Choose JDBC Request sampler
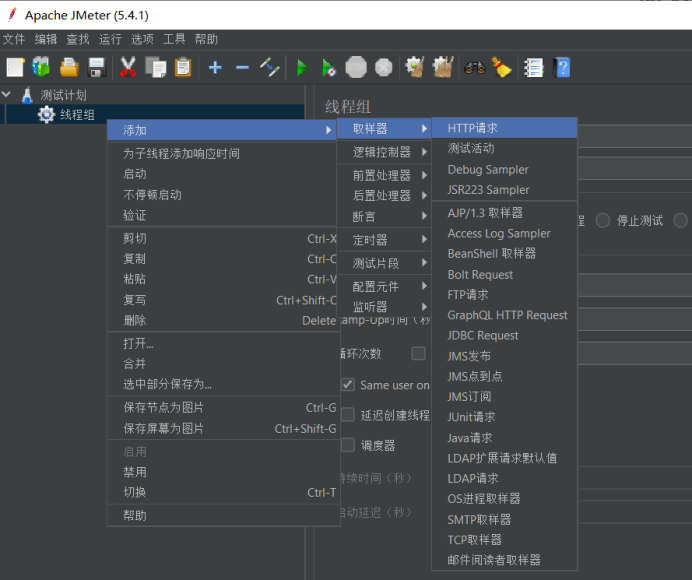Image resolution: width=692 pixels, height=580 pixels. click(504, 335)
